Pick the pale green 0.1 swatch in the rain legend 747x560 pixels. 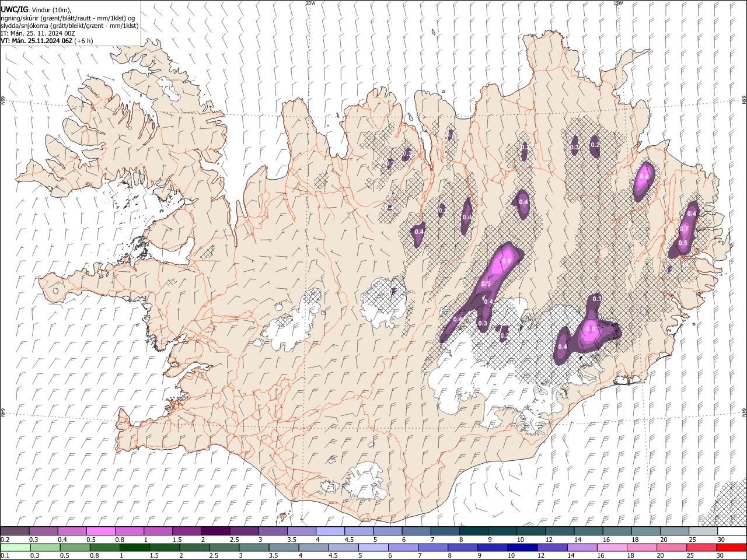coord(15,547)
